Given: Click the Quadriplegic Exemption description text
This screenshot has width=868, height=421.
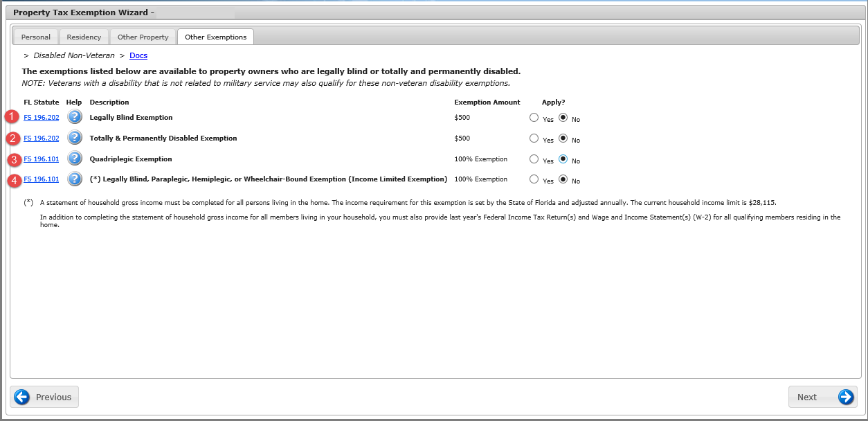Looking at the screenshot, I should [x=131, y=159].
